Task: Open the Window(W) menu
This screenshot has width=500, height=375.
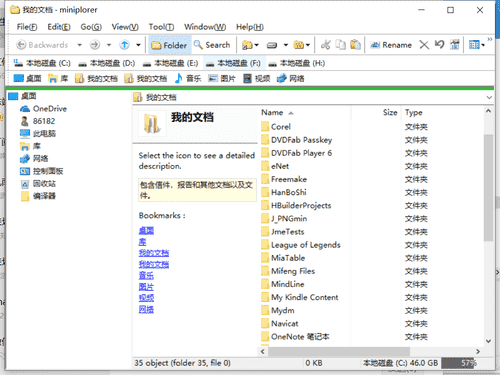Action: pos(205,27)
